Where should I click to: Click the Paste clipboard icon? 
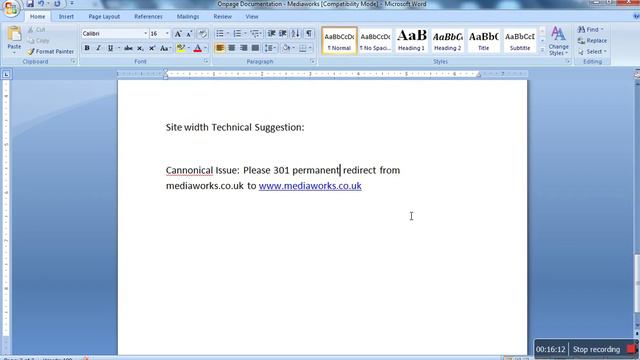tap(14, 34)
